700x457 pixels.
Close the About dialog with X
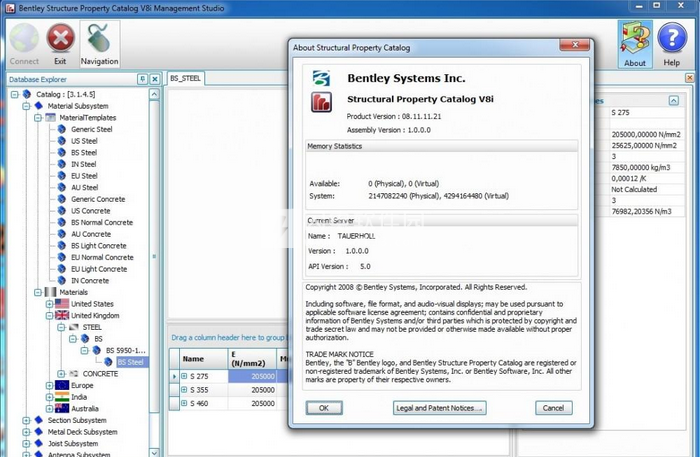(x=575, y=45)
